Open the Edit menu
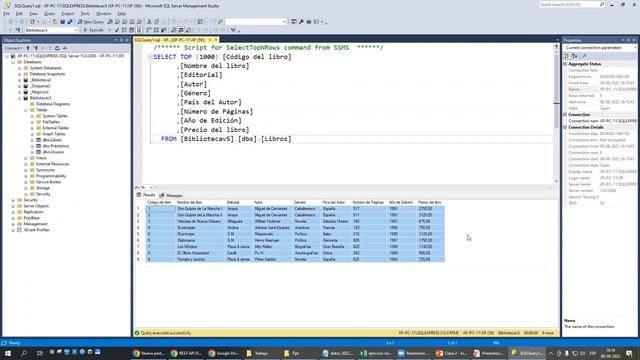 [x=19, y=13]
